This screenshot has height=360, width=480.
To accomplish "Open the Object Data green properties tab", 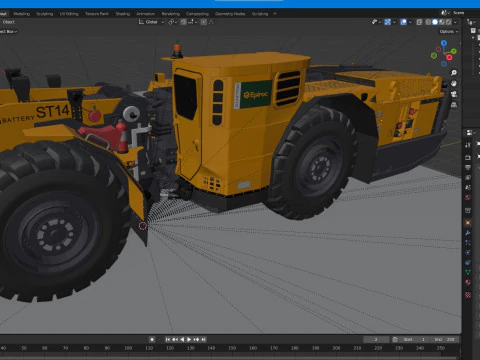I will tap(468, 272).
